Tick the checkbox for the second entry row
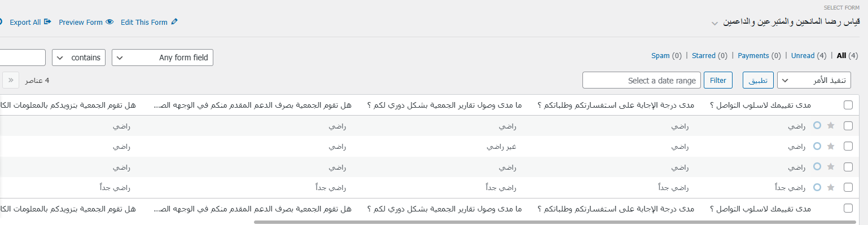 pyautogui.click(x=848, y=146)
